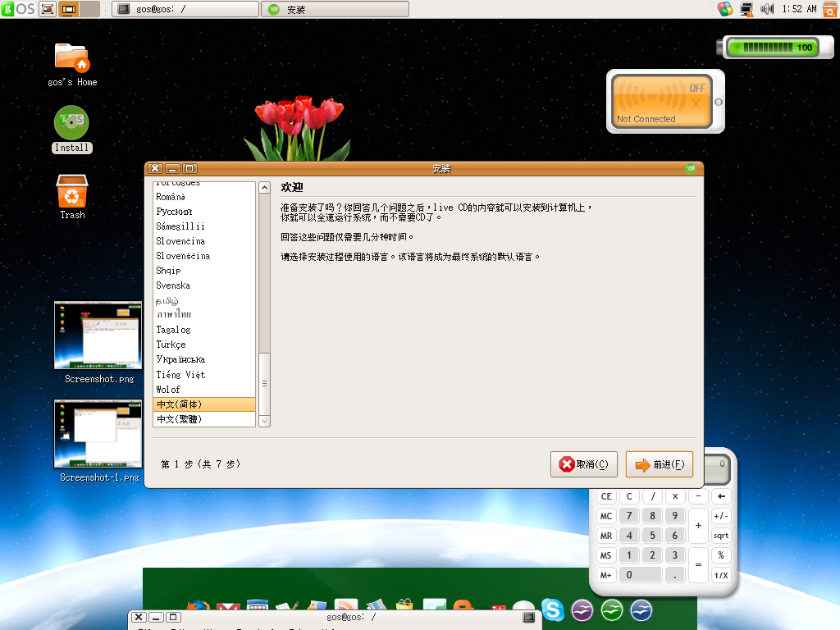Switch to the first orange workspace
840x630 pixels.
click(69, 9)
